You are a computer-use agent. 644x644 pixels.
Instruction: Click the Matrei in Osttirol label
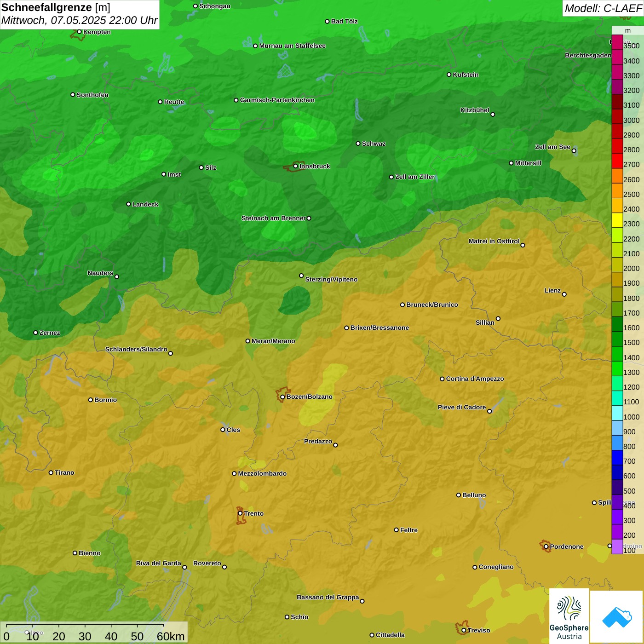[494, 241]
